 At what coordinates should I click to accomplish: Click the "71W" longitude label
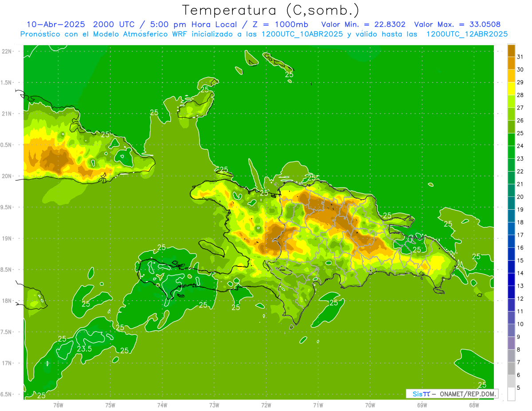point(318,405)
